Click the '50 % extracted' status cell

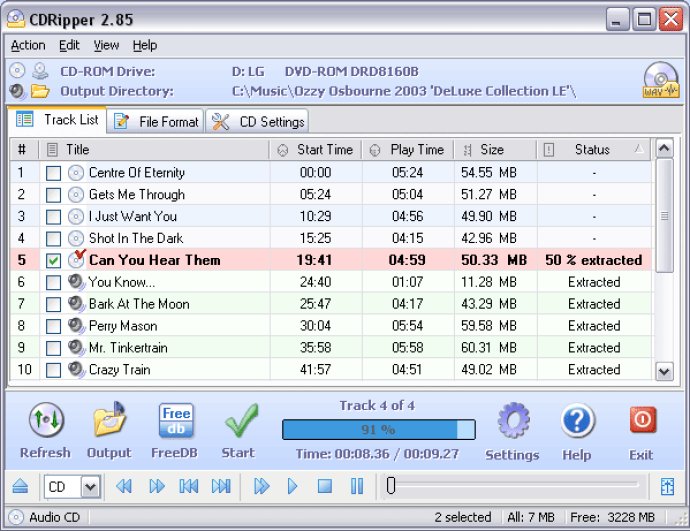[x=594, y=260]
